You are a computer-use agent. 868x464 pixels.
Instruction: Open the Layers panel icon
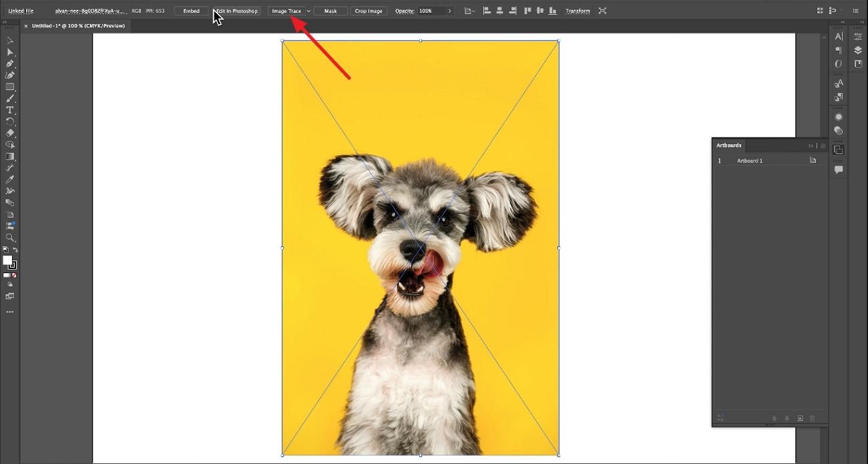858,50
